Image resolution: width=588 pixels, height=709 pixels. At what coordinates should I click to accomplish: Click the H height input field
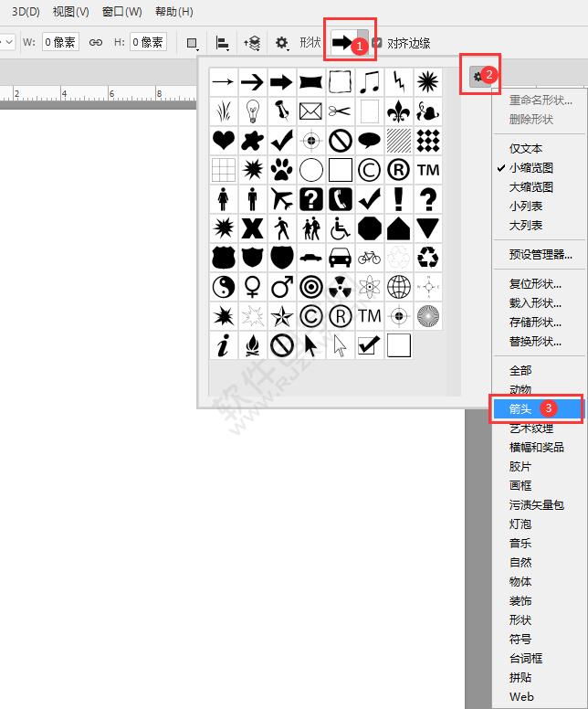point(148,42)
